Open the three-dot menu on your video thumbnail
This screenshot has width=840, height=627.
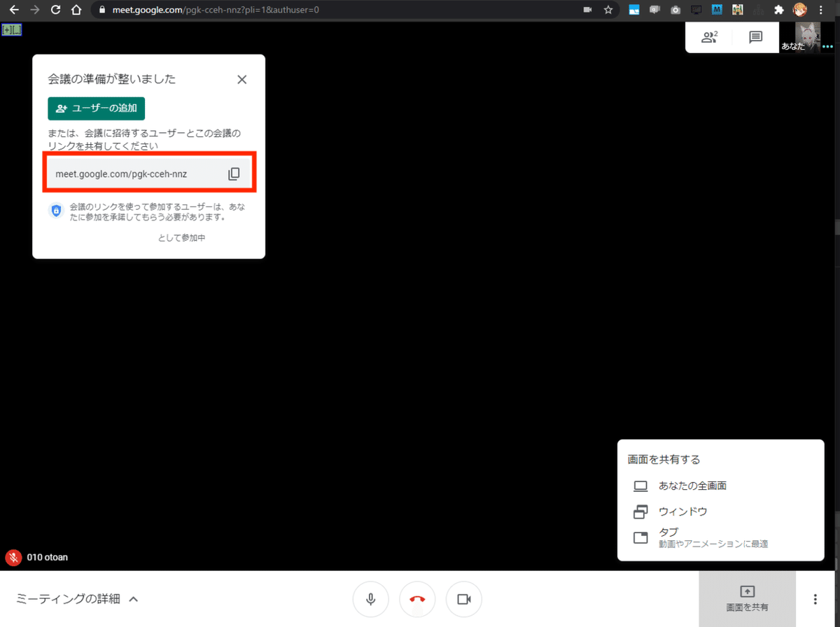tap(827, 47)
